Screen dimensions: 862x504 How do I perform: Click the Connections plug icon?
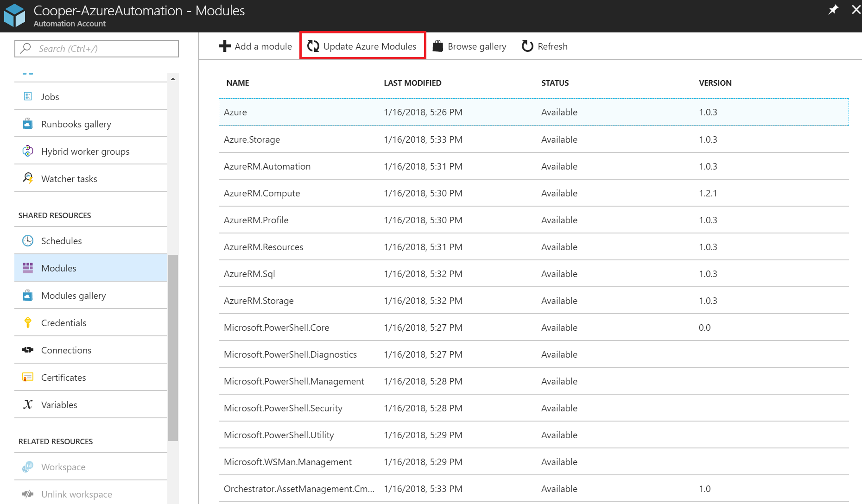coord(28,350)
